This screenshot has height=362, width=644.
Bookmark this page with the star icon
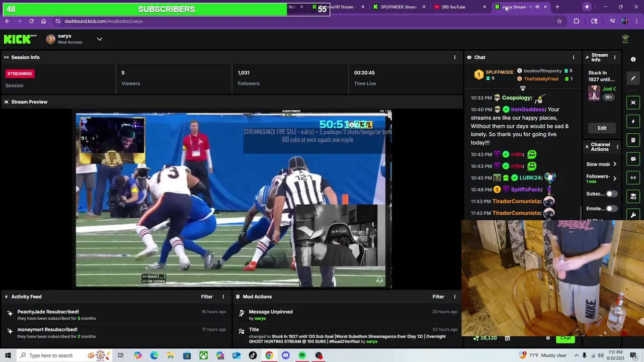coord(559,21)
